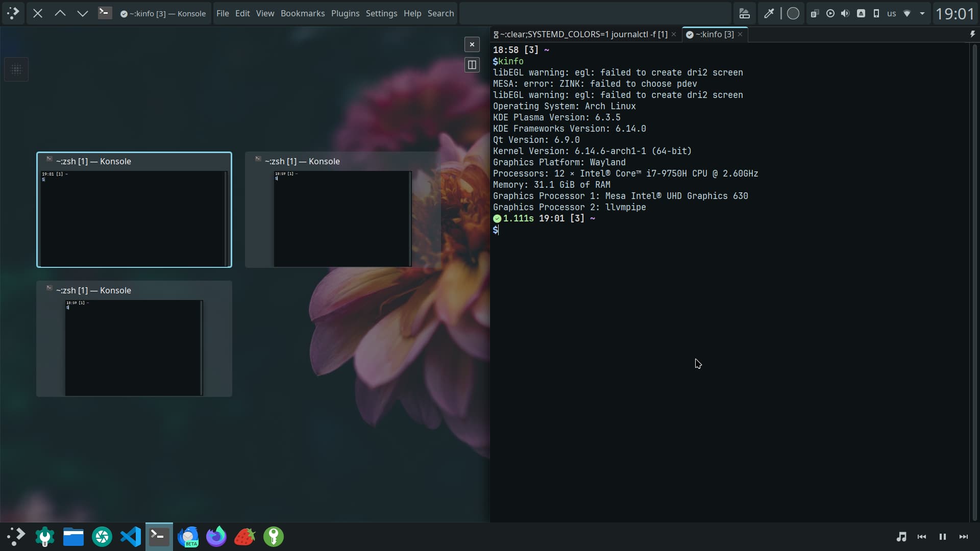Open clipboard tray icon

pyautogui.click(x=815, y=13)
